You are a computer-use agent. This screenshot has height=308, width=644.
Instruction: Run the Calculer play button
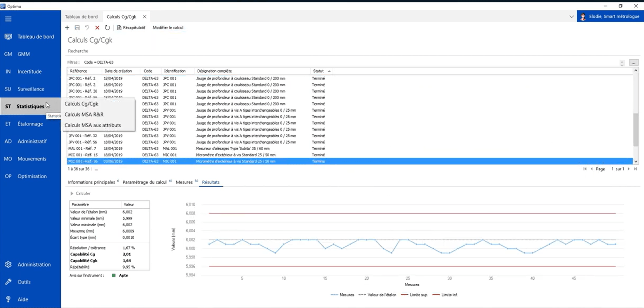click(x=72, y=193)
